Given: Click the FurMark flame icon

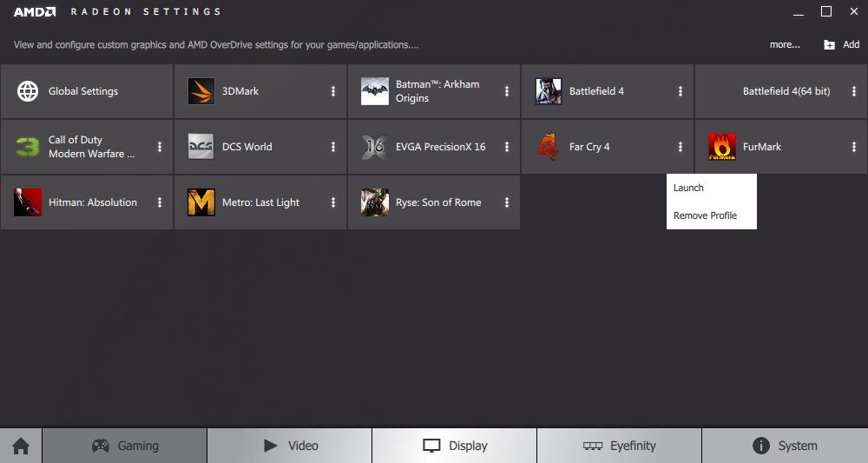Looking at the screenshot, I should click(722, 147).
